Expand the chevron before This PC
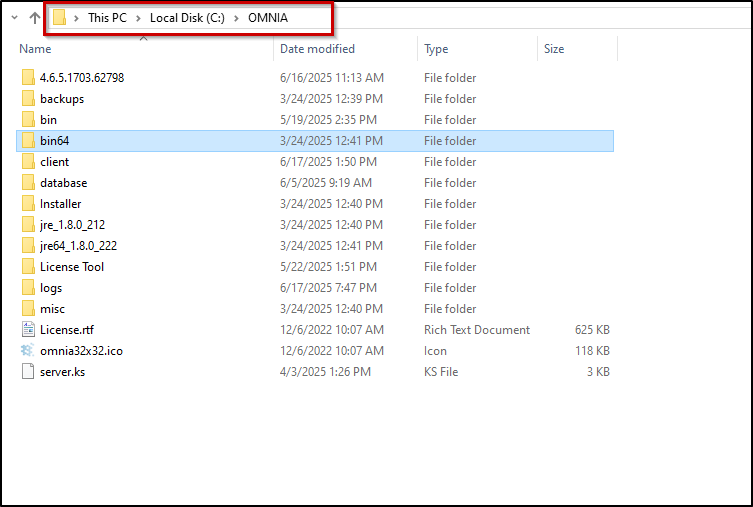Screen dimensions: 753x507 click(x=76, y=18)
